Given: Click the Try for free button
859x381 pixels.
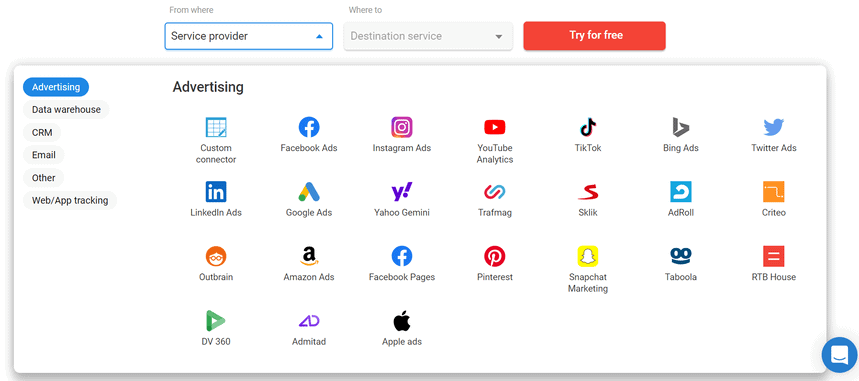Looking at the screenshot, I should [x=594, y=36].
